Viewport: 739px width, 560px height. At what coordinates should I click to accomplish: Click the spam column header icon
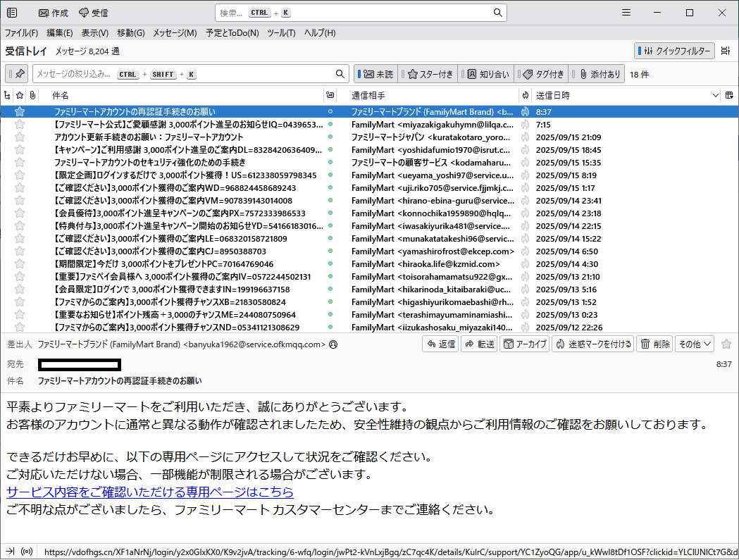[525, 95]
